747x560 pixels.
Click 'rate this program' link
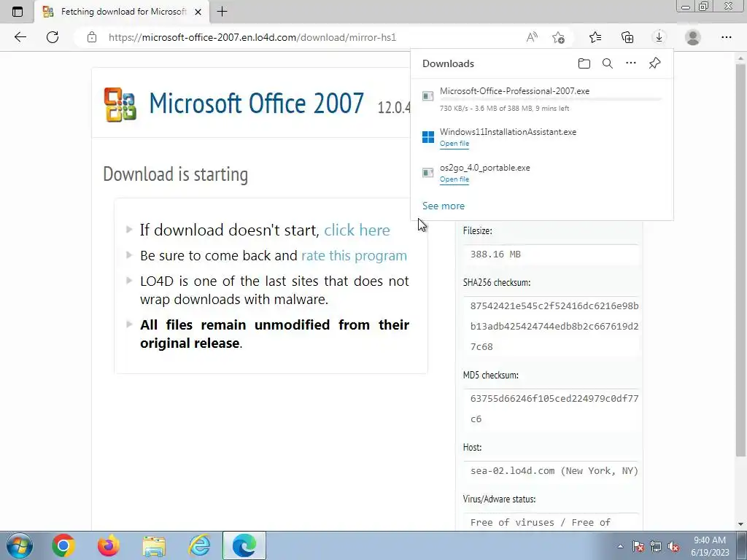click(x=354, y=256)
